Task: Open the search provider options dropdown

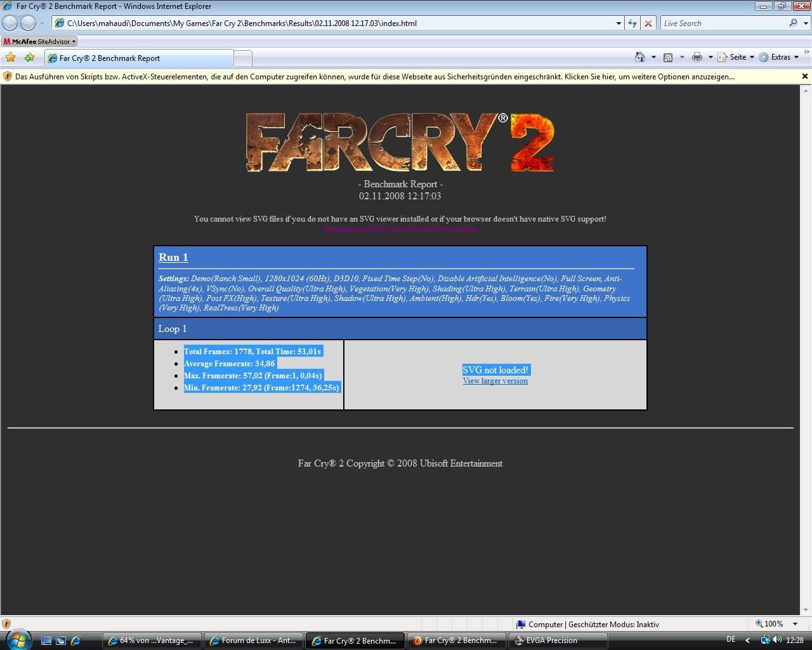Action: click(806, 23)
